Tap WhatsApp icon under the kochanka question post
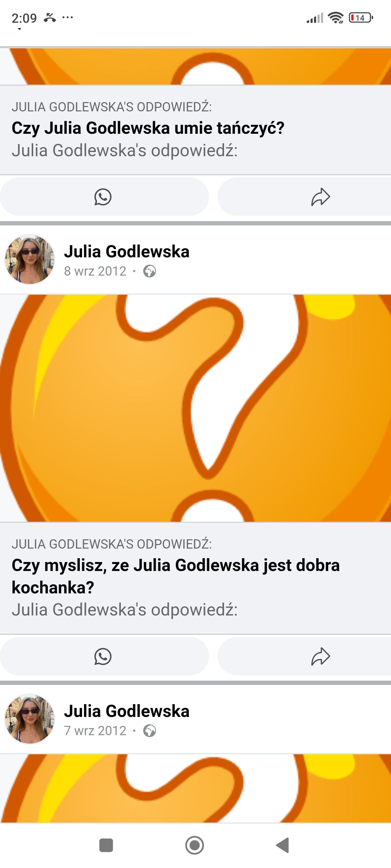 click(x=103, y=656)
